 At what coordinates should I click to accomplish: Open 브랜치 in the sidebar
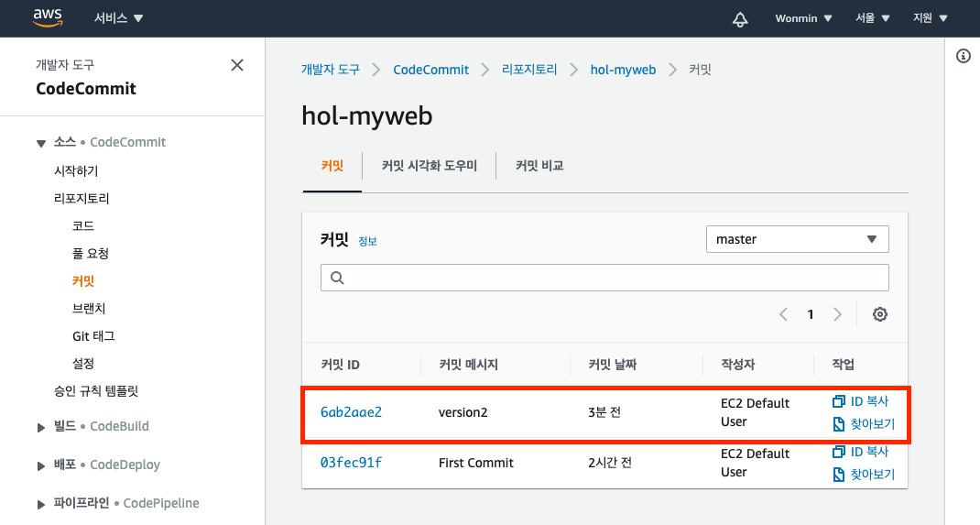coord(89,308)
